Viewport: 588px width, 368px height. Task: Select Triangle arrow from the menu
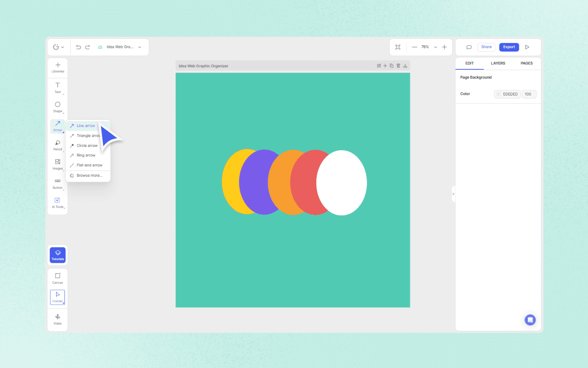(x=84, y=135)
